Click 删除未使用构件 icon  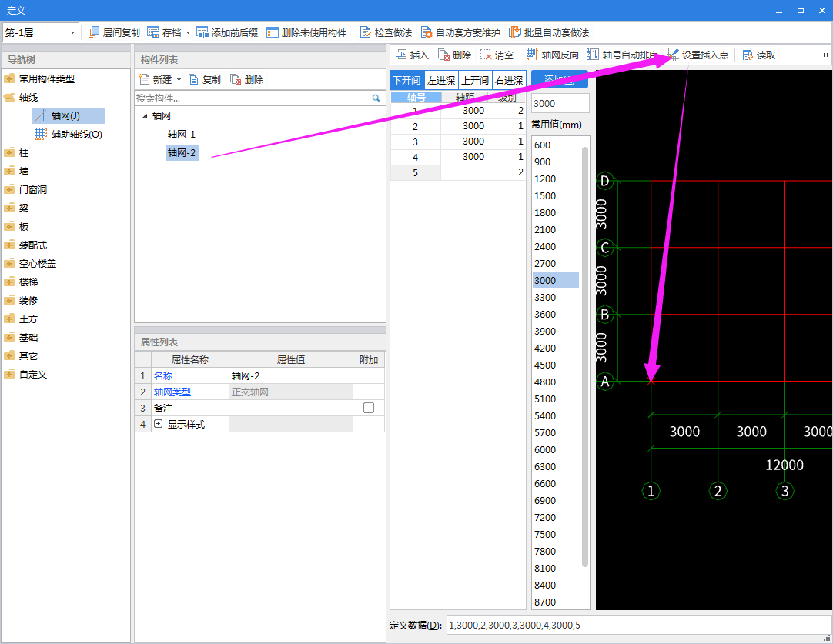pyautogui.click(x=272, y=32)
